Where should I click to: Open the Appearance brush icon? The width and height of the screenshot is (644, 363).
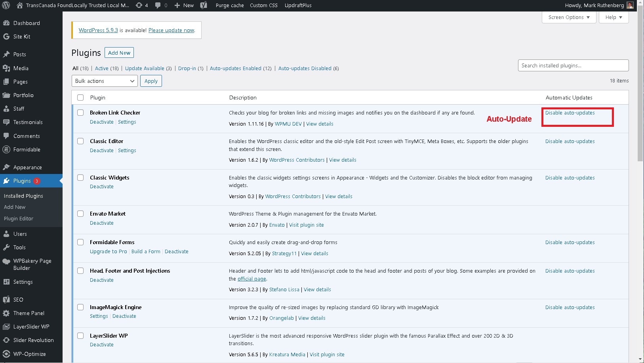click(6, 167)
